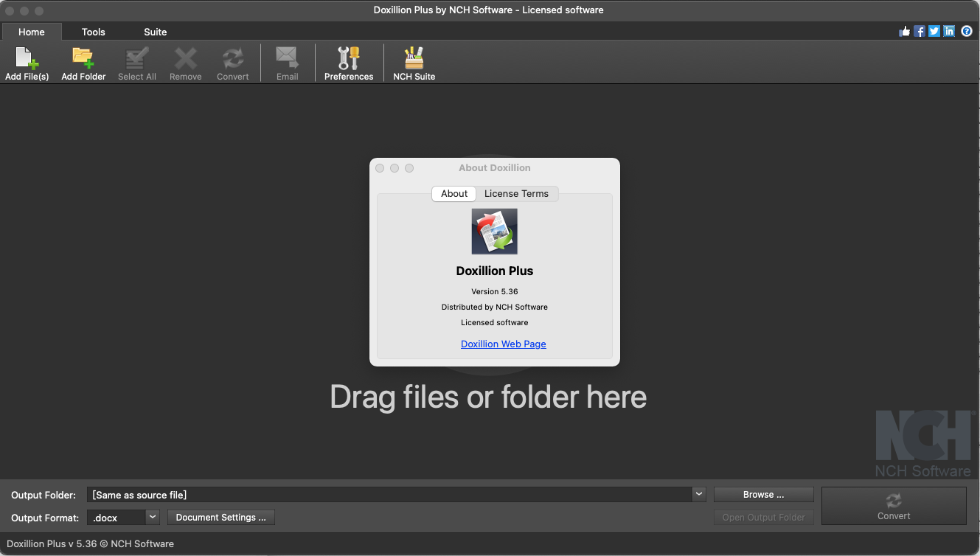Click the Select All toolbar icon
This screenshot has width=980, height=556.
(136, 63)
